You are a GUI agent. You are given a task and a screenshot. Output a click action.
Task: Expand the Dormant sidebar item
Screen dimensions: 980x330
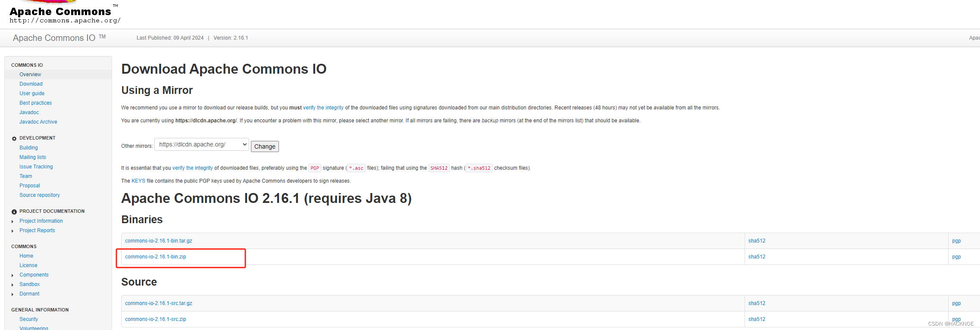[x=13, y=294]
